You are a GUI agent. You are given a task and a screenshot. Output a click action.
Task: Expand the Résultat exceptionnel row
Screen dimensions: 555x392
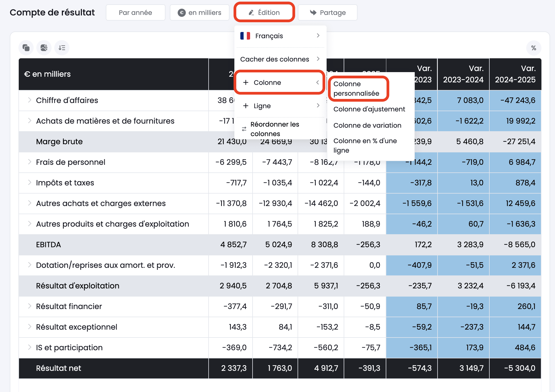coord(30,327)
